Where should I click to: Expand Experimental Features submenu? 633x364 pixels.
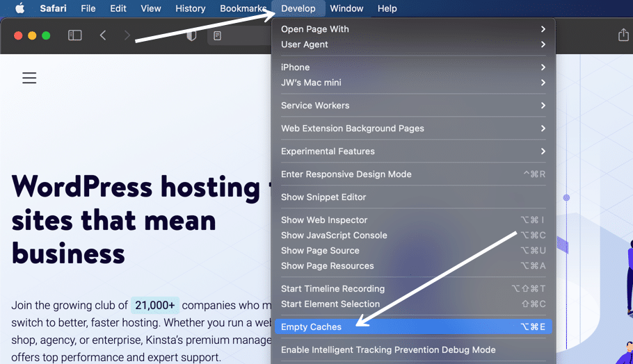pos(413,151)
